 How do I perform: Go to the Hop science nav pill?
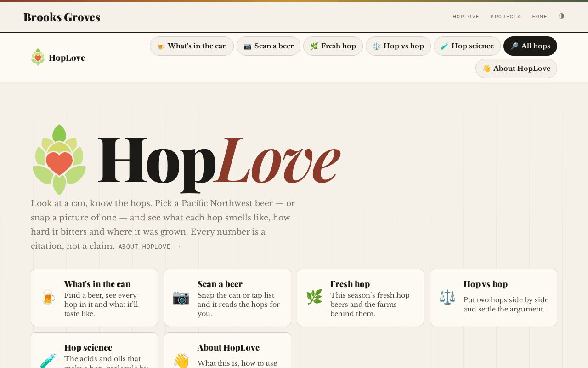pyautogui.click(x=467, y=46)
